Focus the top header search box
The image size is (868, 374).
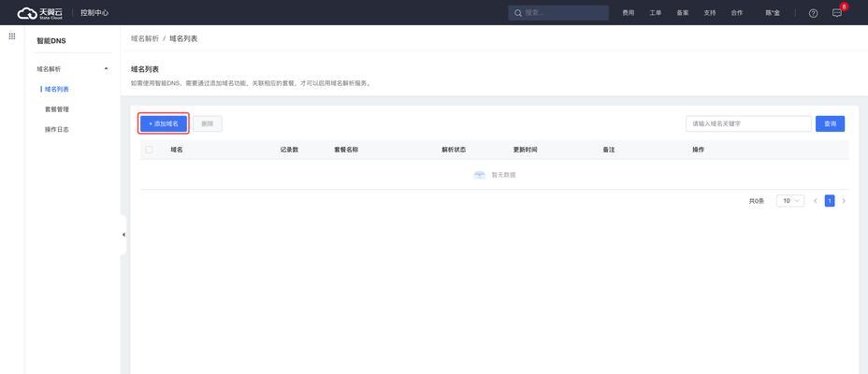pyautogui.click(x=558, y=13)
